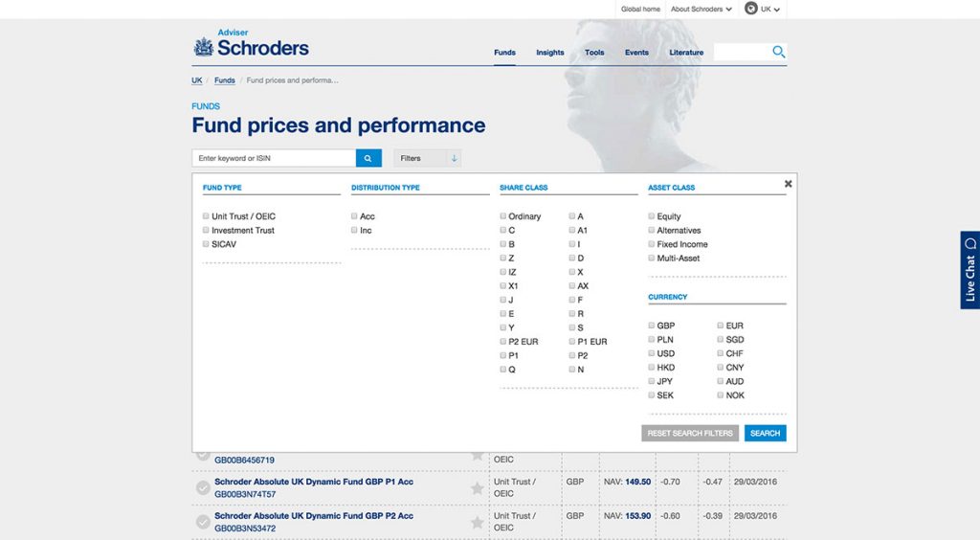Enable the Ordinary share class checkbox
The width and height of the screenshot is (980, 540).
point(503,215)
